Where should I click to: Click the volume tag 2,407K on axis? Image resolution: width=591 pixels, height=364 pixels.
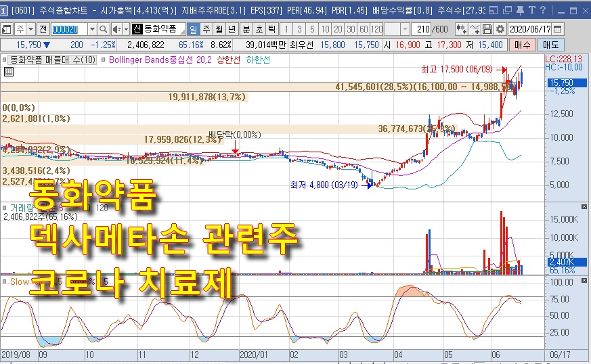coord(567,262)
